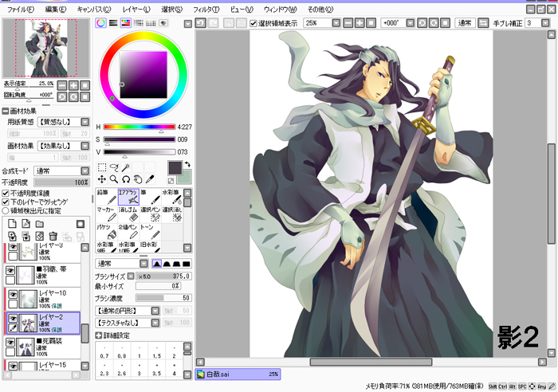Screen dimensions: 558x392
Task: Open the フィルタ menu
Action: pos(206,8)
